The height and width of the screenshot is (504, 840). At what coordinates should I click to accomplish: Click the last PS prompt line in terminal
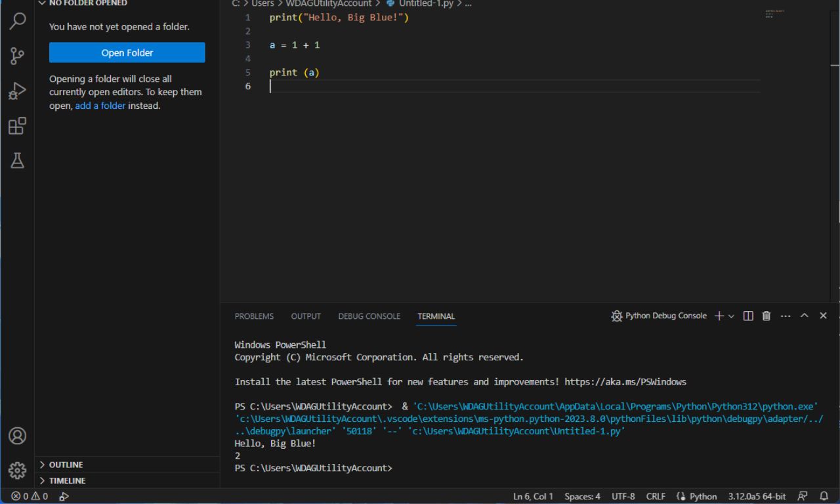pos(314,469)
